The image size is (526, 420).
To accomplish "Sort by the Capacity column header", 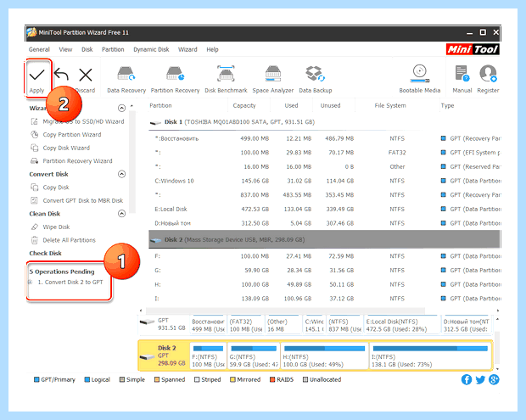I will pyautogui.click(x=244, y=105).
